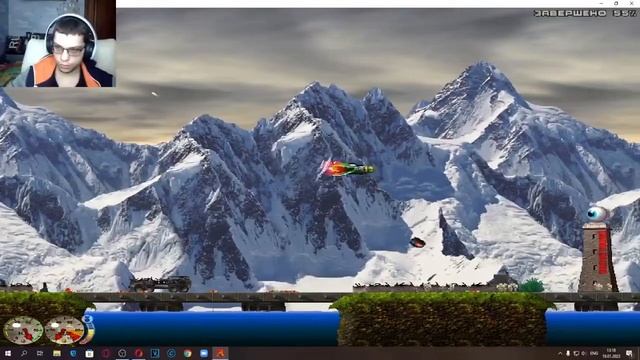Open Microsoft Store from the taskbar
640x360 pixels.
[x=89, y=353]
